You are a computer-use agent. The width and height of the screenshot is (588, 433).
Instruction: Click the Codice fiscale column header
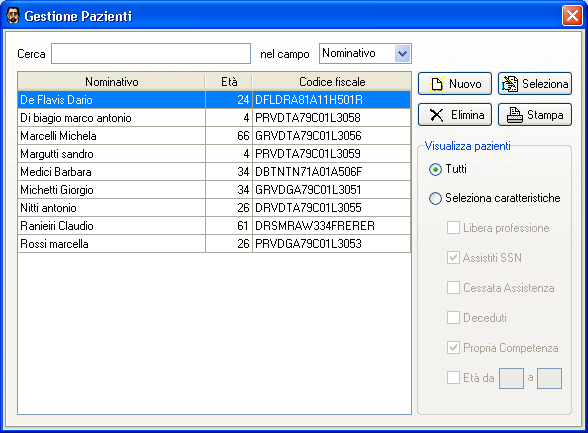click(332, 81)
